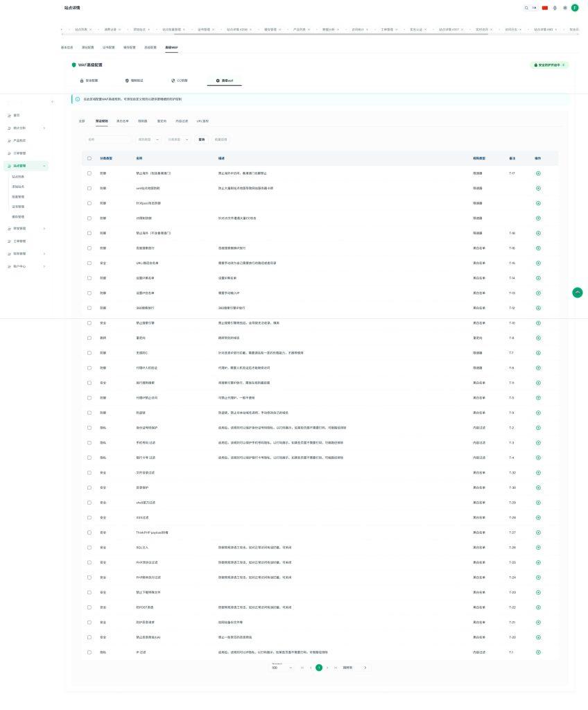Image resolution: width=588 pixels, height=710 pixels.
Task: Open 证书管理 in the sidebar submenu
Action: 19,207
